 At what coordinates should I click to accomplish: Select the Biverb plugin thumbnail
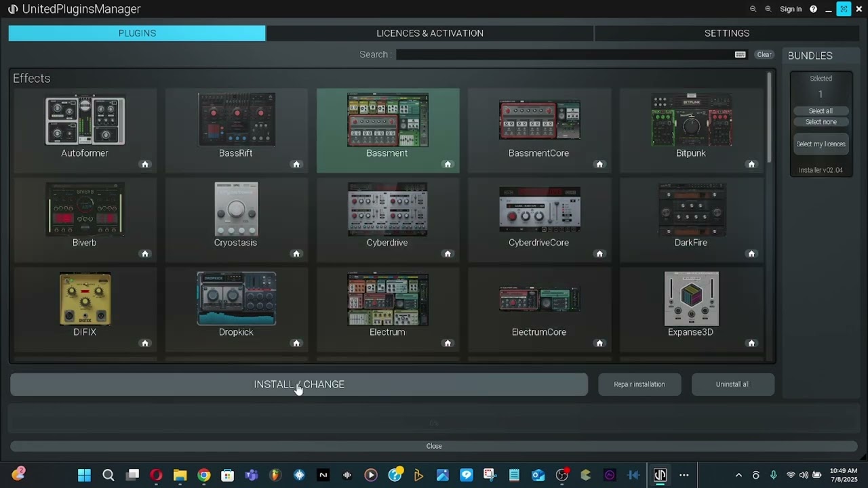coord(85,209)
